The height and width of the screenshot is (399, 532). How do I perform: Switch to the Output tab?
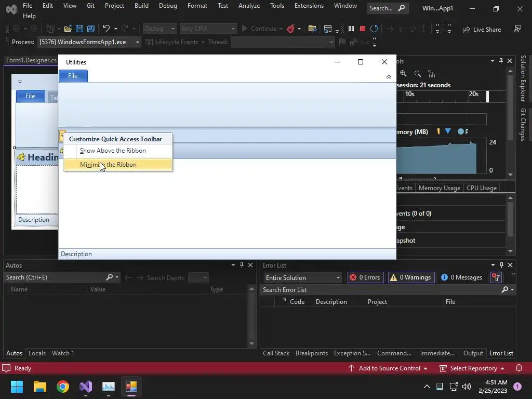coord(473,353)
